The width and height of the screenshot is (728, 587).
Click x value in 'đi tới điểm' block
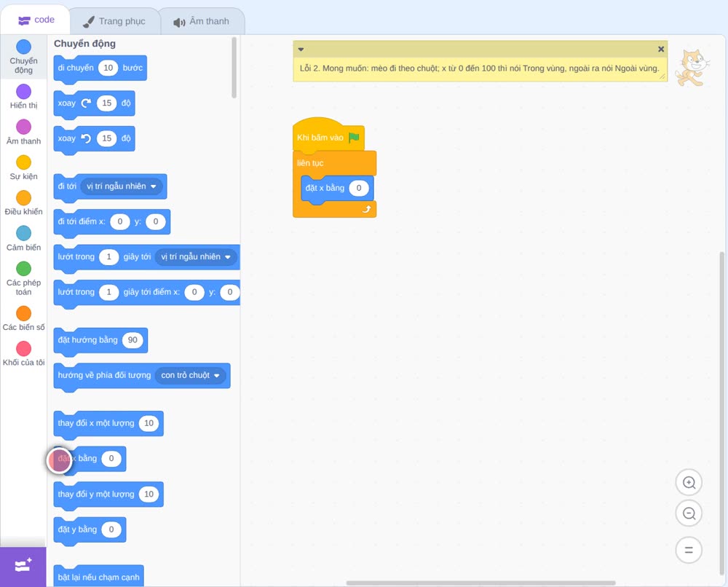(x=120, y=221)
